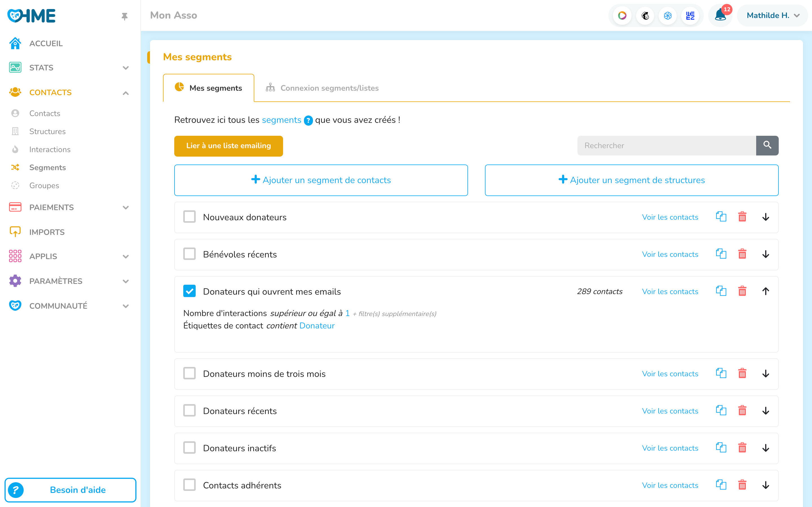Open Interactions in the sidebar

coord(50,150)
